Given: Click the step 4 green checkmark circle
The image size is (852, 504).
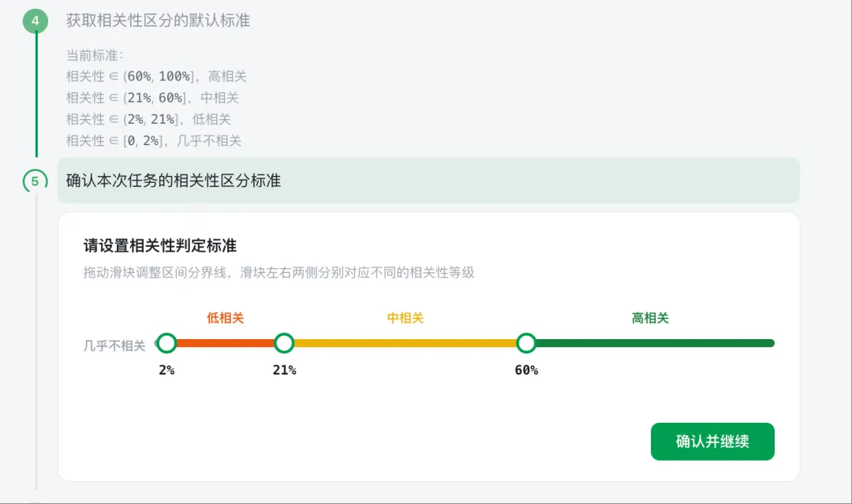Looking at the screenshot, I should click(35, 21).
